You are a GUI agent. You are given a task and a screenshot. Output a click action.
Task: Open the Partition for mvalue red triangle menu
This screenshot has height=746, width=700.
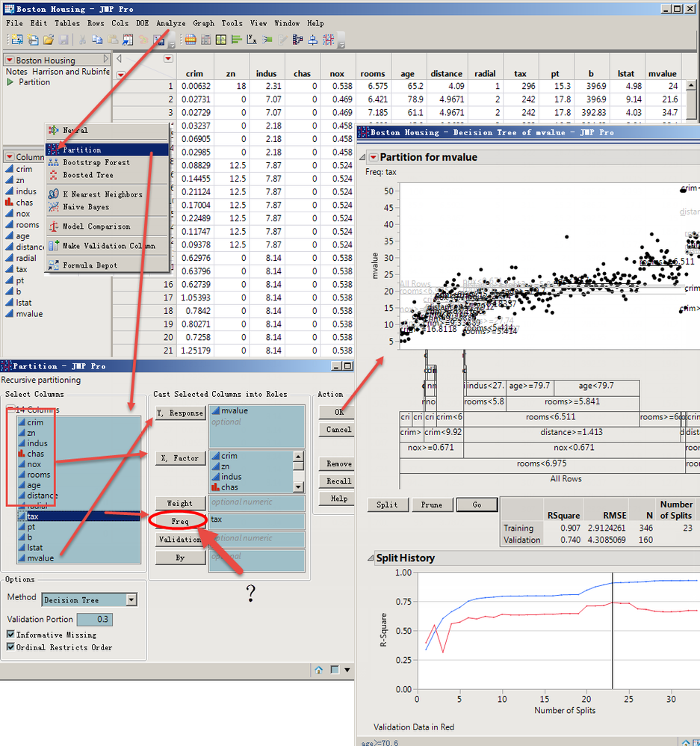tap(374, 157)
